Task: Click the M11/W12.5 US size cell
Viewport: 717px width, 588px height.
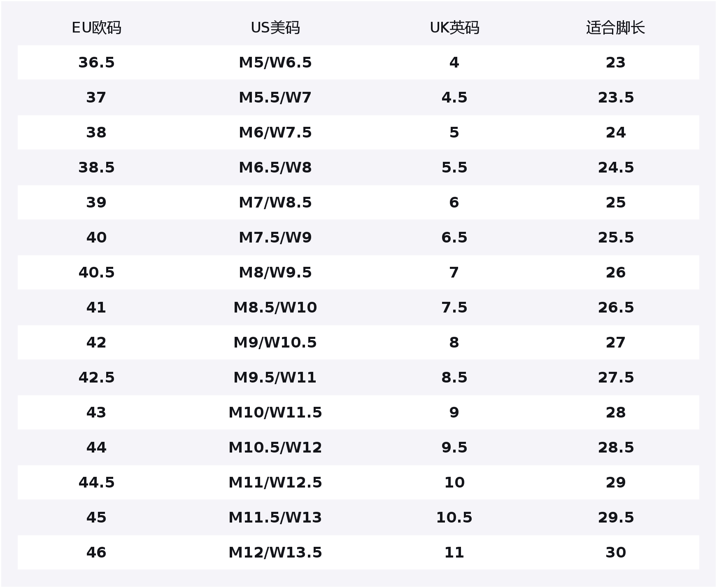Action: tap(275, 483)
